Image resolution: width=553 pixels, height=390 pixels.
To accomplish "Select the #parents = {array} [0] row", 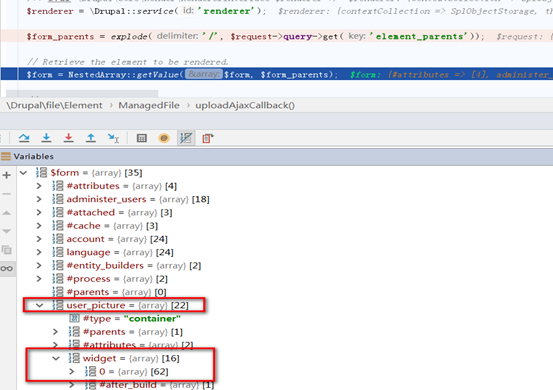I will (x=109, y=292).
